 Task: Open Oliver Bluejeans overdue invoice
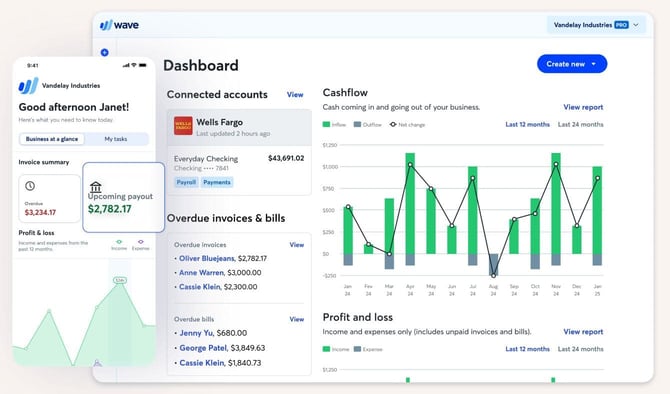pos(207,259)
